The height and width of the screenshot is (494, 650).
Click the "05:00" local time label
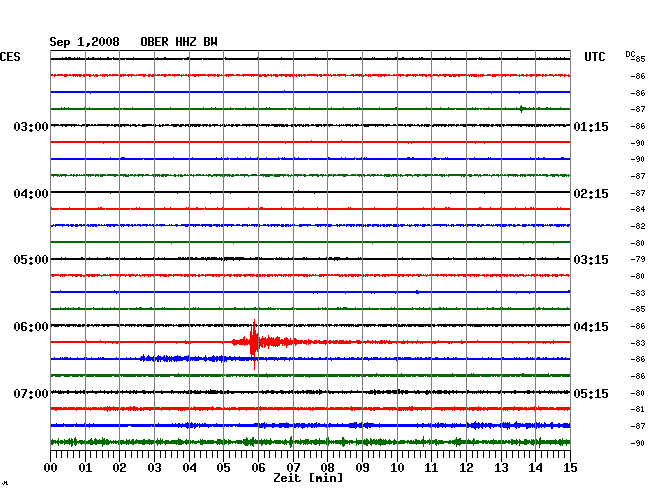click(x=31, y=260)
